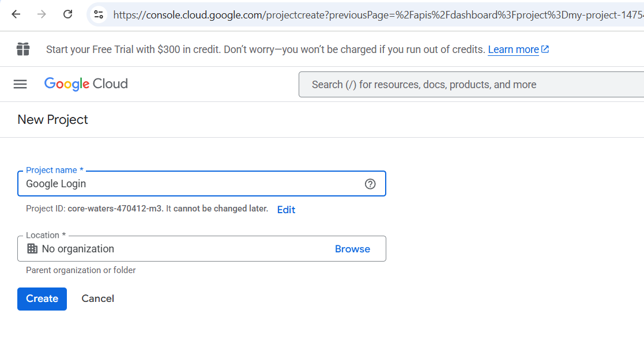Reload the page with the refresh icon

(67, 14)
